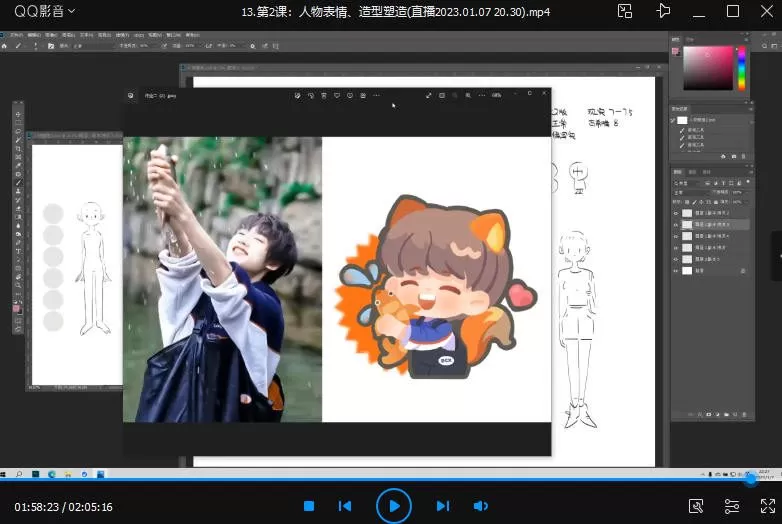Click the 01:58:23 / 02:05:16 time display
782x524 pixels.
tap(63, 507)
